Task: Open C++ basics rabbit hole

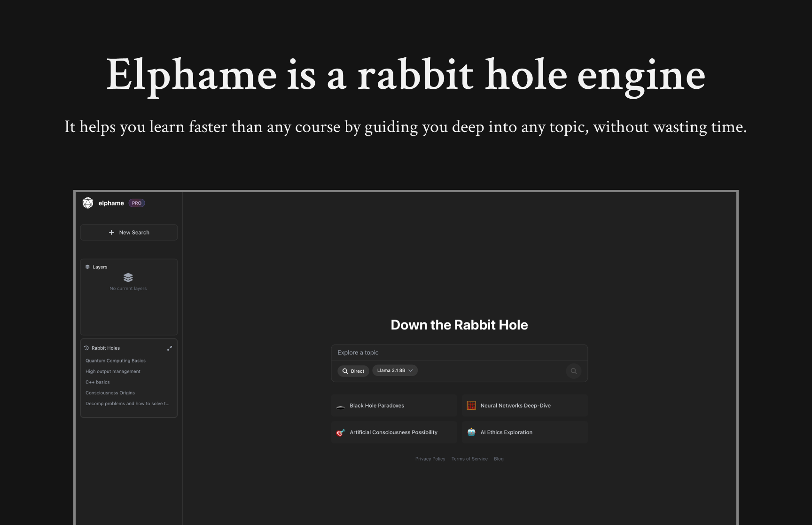Action: pyautogui.click(x=98, y=382)
